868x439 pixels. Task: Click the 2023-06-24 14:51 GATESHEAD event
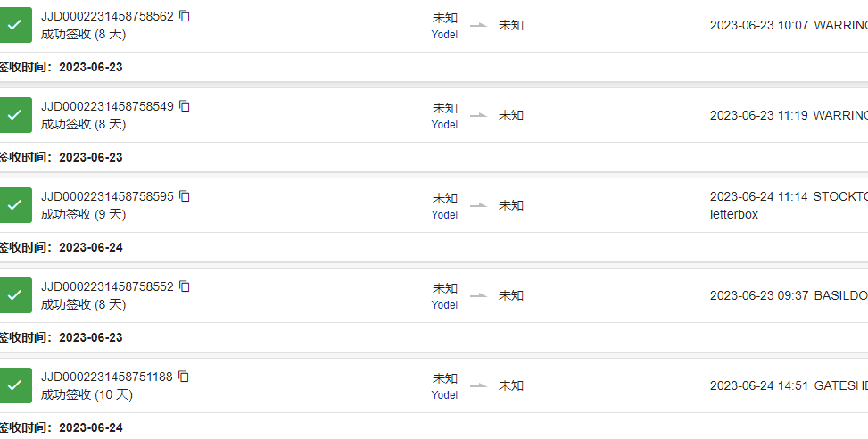(789, 385)
